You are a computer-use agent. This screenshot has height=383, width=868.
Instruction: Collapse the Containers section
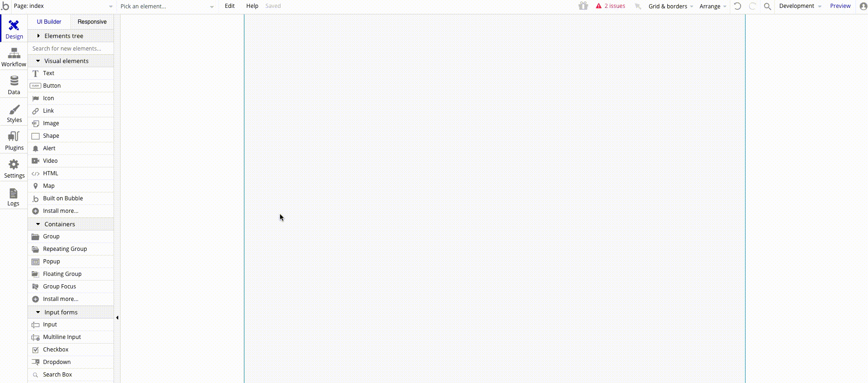71,224
